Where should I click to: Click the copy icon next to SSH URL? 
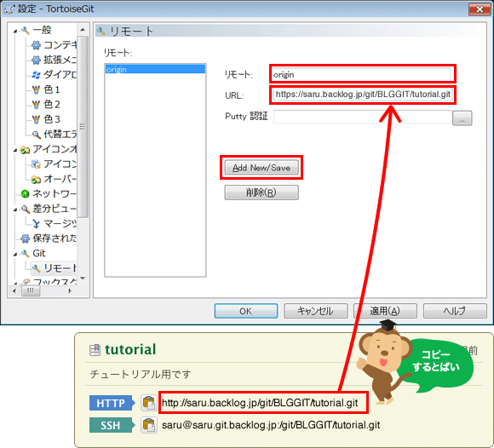(x=149, y=425)
